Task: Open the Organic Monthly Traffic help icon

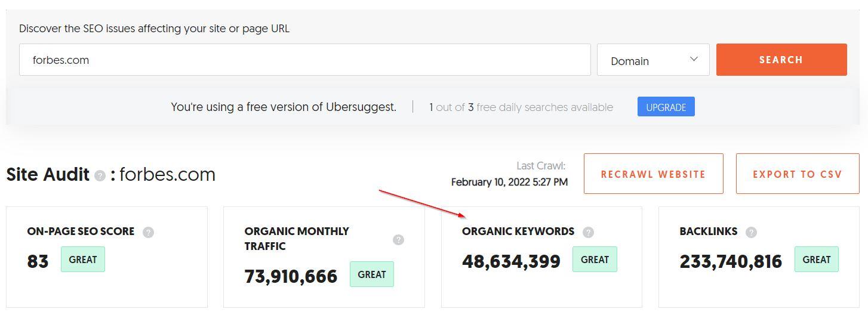Action: [398, 239]
